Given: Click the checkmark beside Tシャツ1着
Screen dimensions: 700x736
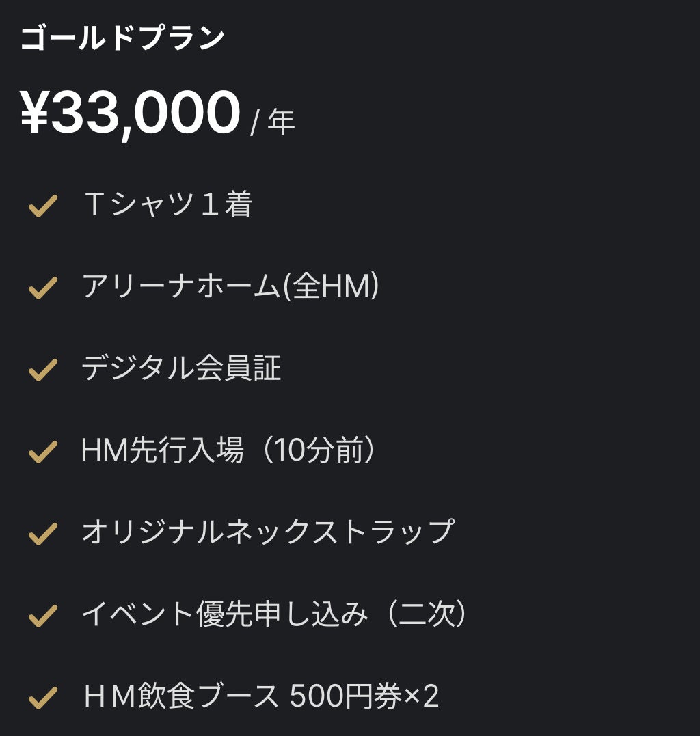Looking at the screenshot, I should click(42, 206).
